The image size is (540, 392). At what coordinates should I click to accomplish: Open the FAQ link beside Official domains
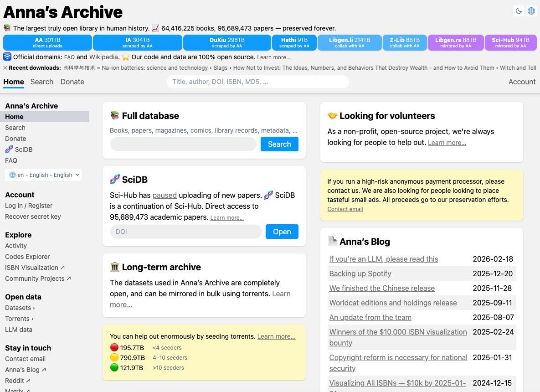[x=69, y=57]
